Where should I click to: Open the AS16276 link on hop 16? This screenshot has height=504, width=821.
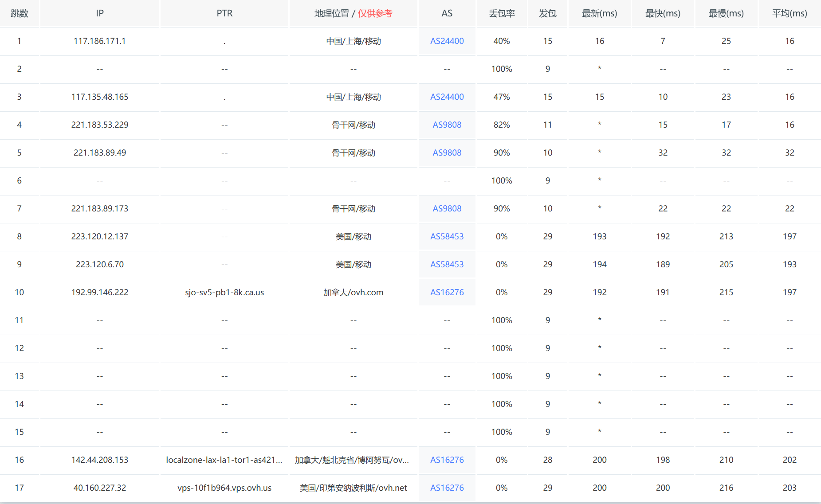coord(446,460)
